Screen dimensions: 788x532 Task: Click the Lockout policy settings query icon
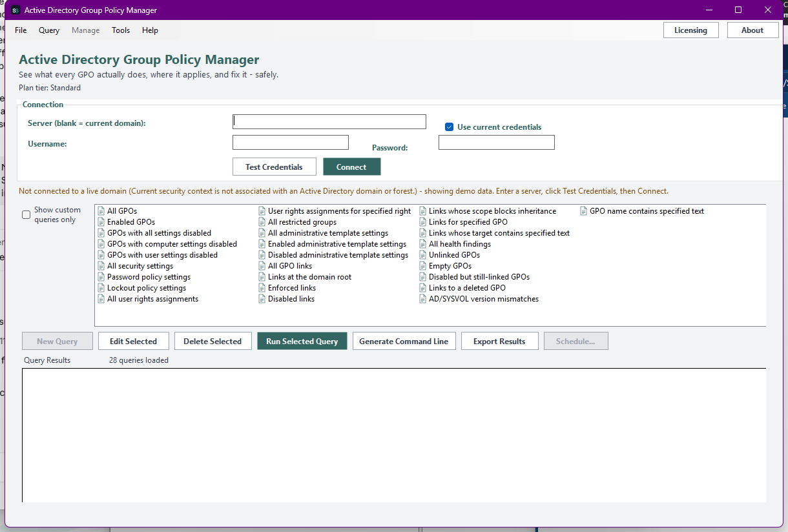pyautogui.click(x=101, y=288)
